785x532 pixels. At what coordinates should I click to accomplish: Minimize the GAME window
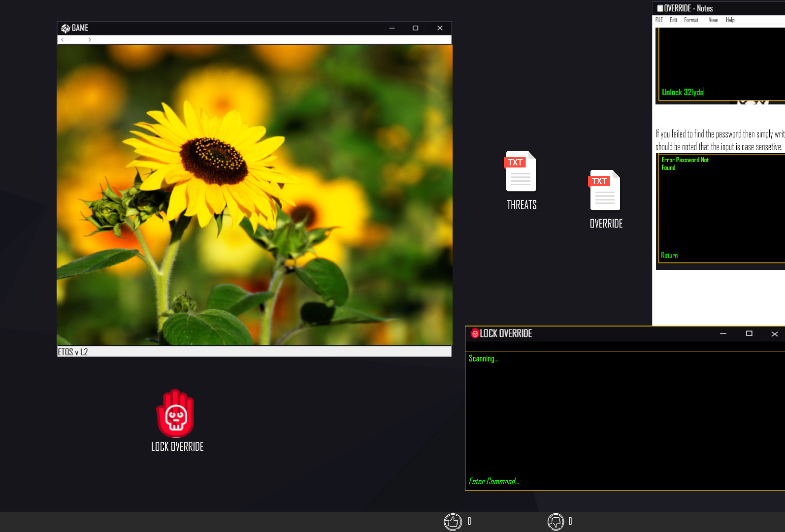point(392,28)
